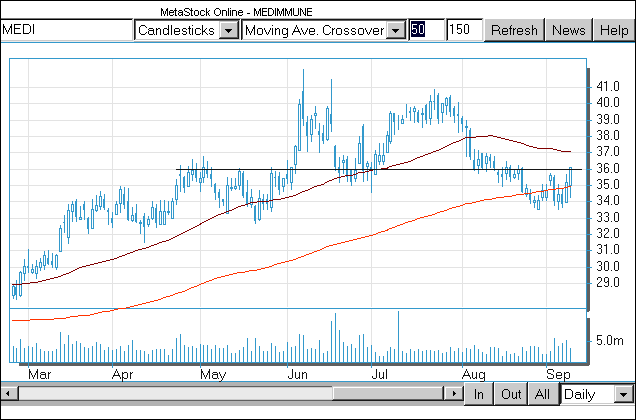The image size is (636, 420).
Task: Click the 41.0 price axis label
Action: coord(608,86)
